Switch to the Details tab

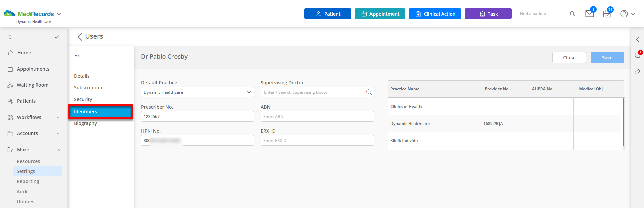pos(82,76)
